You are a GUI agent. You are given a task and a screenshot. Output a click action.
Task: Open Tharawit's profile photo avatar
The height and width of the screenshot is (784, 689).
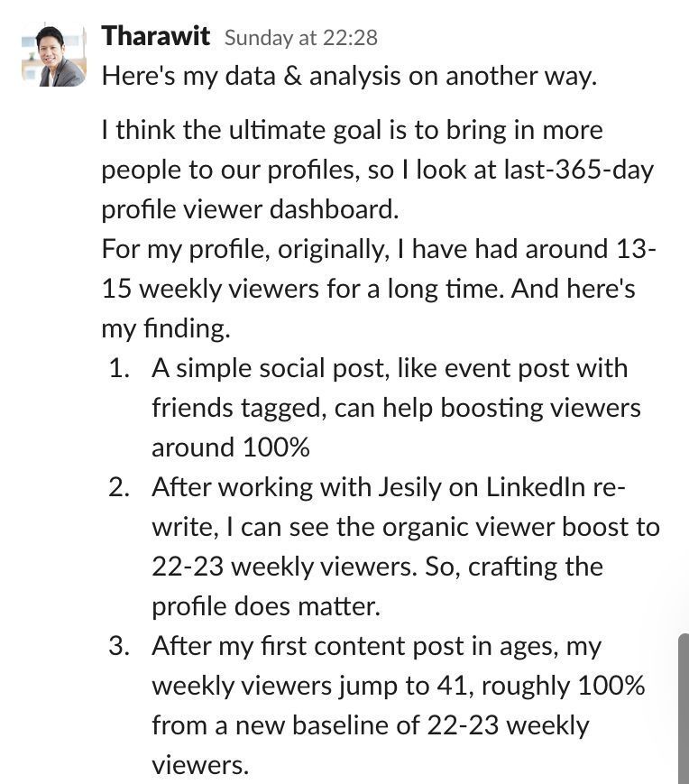point(53,54)
